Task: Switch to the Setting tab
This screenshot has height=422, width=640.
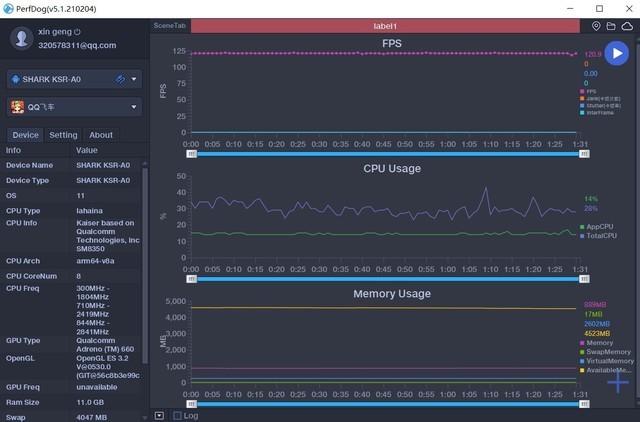Action: click(63, 135)
